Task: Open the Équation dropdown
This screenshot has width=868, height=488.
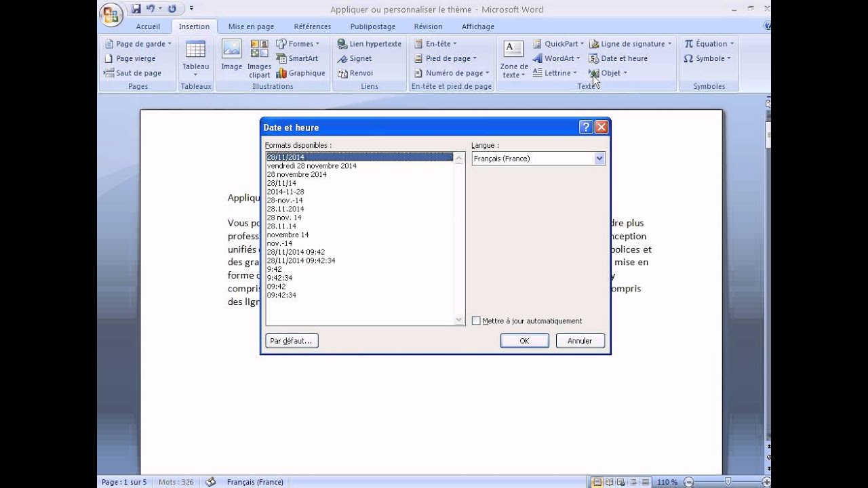Action: (709, 43)
